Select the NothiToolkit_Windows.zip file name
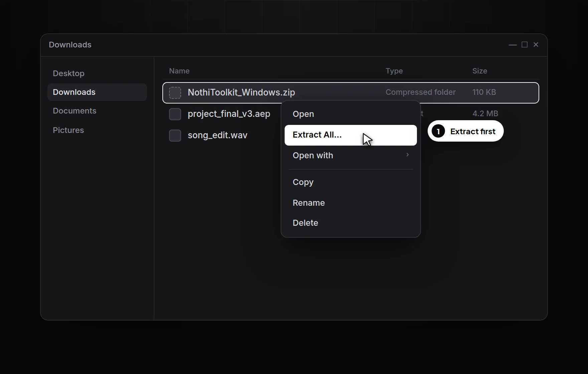588x374 pixels. click(x=241, y=92)
